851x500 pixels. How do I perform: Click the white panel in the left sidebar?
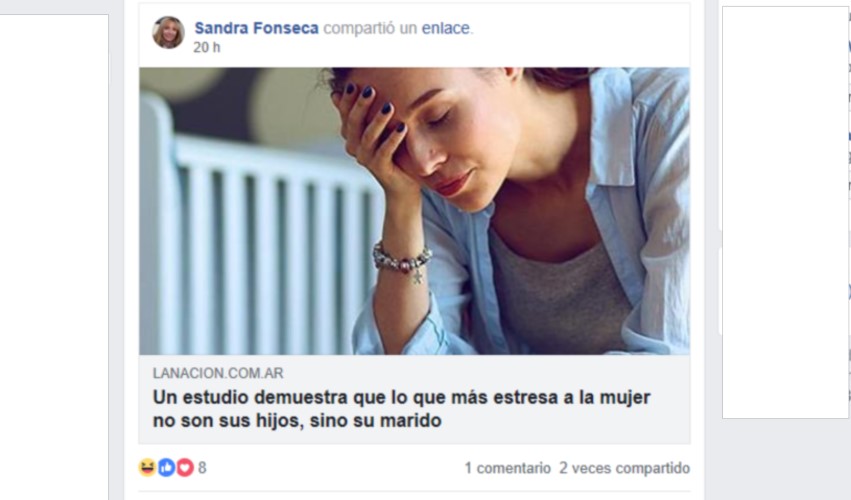[54, 257]
